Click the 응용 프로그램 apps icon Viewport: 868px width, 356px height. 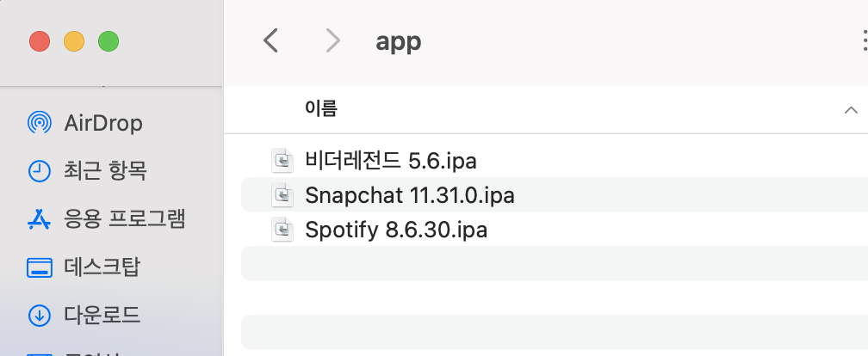pos(40,219)
